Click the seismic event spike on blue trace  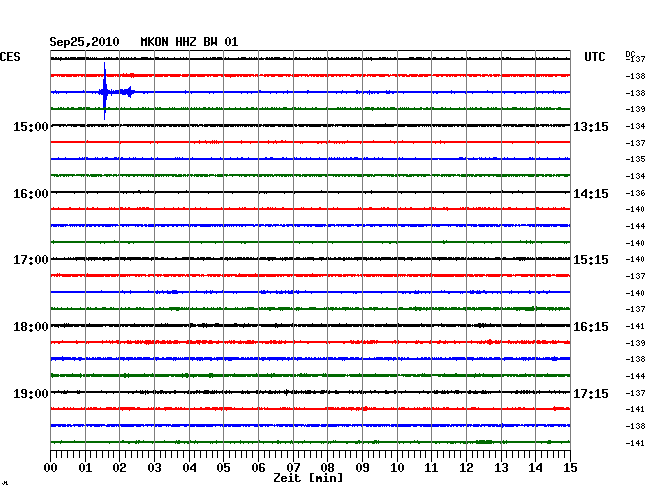coord(104,92)
